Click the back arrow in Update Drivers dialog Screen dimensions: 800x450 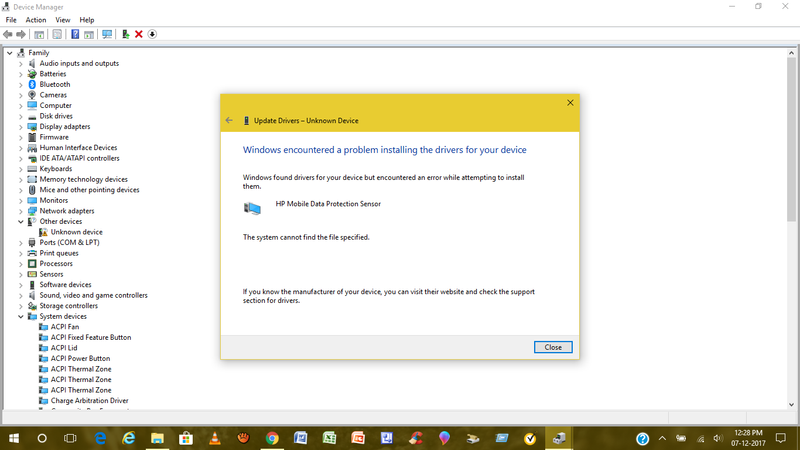tap(229, 120)
